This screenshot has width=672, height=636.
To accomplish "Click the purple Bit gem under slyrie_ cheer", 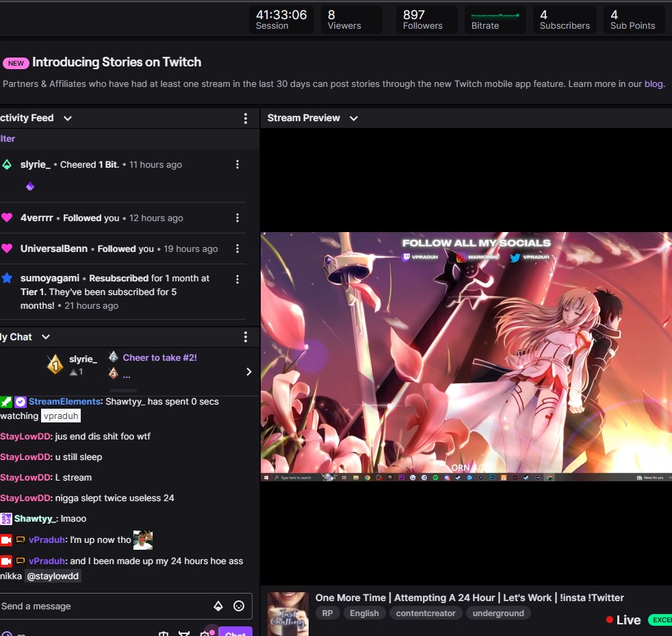I will pyautogui.click(x=30, y=186).
